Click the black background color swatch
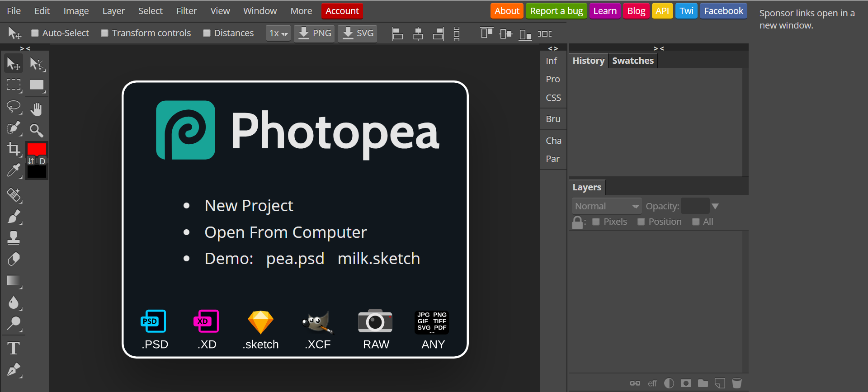This screenshot has width=868, height=392. 37,172
